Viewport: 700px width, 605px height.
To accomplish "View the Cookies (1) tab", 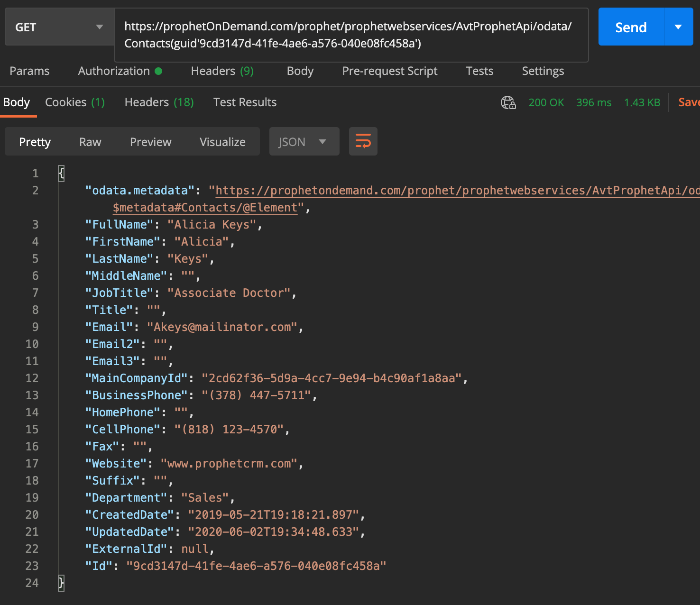I will point(75,102).
